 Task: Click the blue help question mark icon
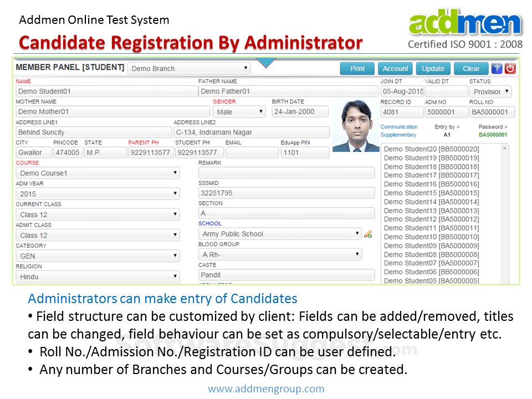point(497,68)
